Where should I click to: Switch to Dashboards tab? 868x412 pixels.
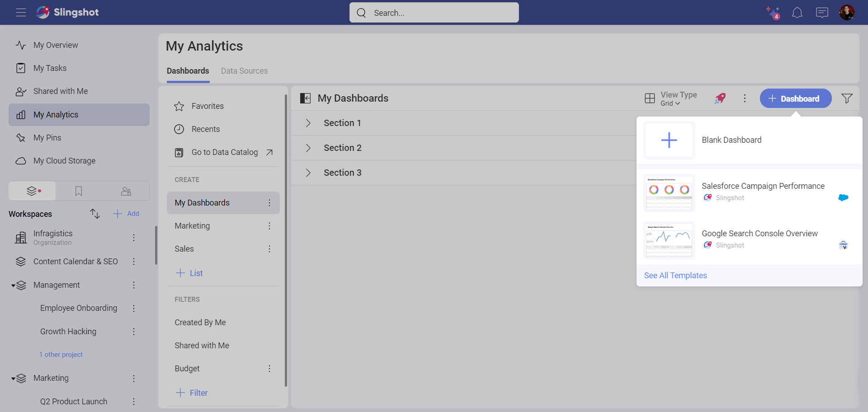pos(188,71)
